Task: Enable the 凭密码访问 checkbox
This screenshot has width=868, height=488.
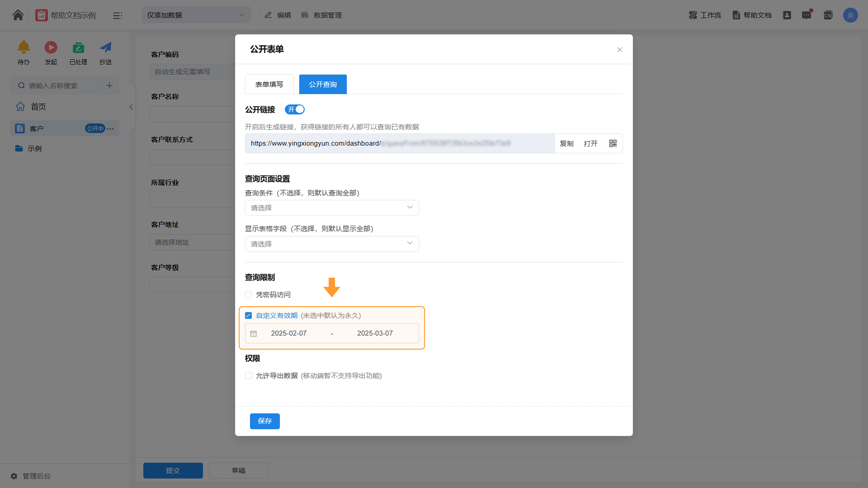Action: pos(248,295)
